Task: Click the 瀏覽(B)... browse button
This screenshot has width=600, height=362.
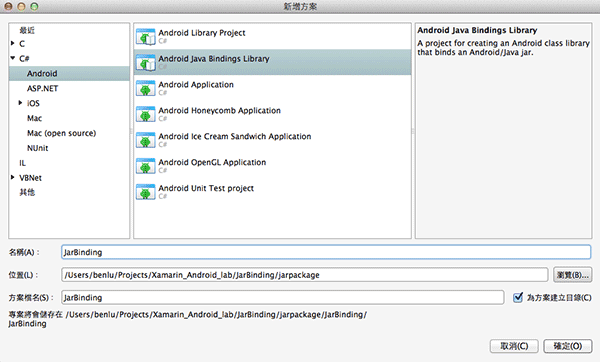Action: pos(572,275)
